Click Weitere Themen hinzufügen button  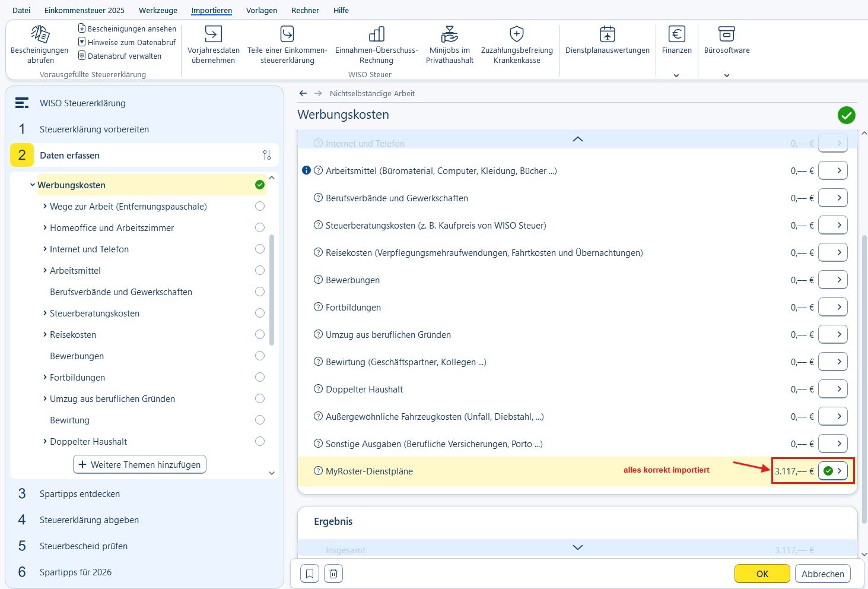click(139, 464)
